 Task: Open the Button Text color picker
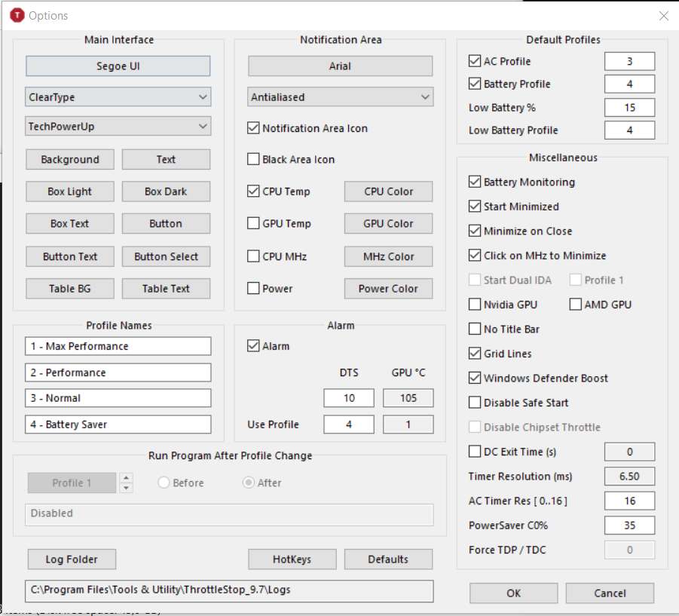(x=70, y=256)
